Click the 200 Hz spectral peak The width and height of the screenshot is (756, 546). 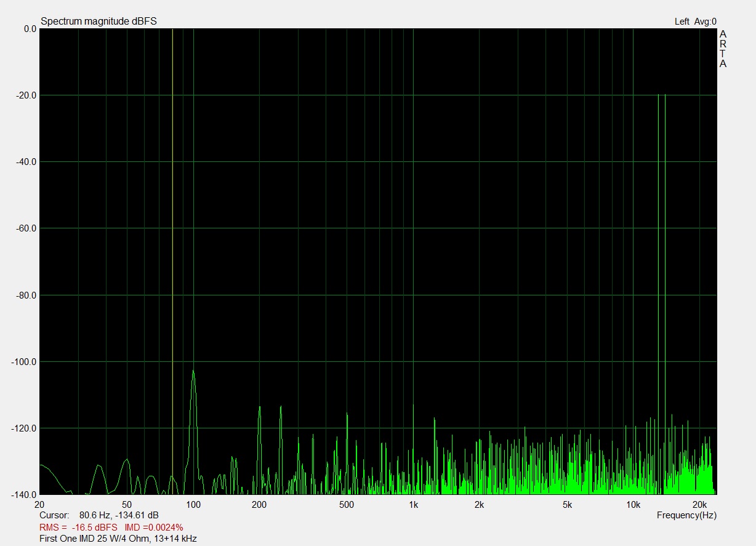(x=259, y=408)
